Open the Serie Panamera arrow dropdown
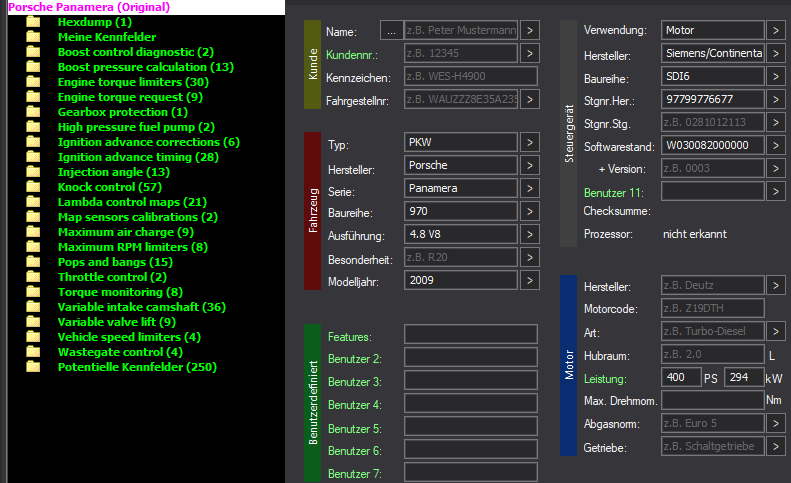Screen dimensions: 791x483 [x=530, y=188]
